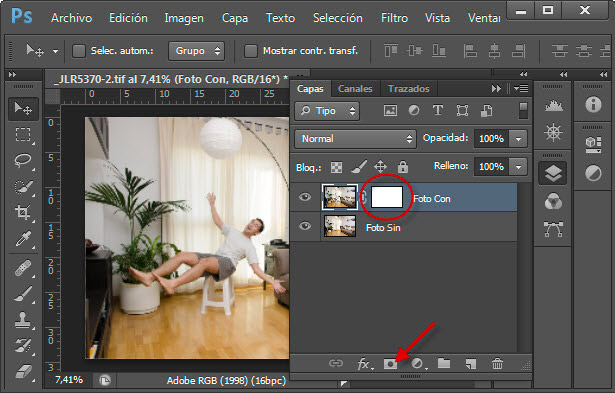Add a layer mask button
The width and height of the screenshot is (615, 393).
(x=390, y=364)
